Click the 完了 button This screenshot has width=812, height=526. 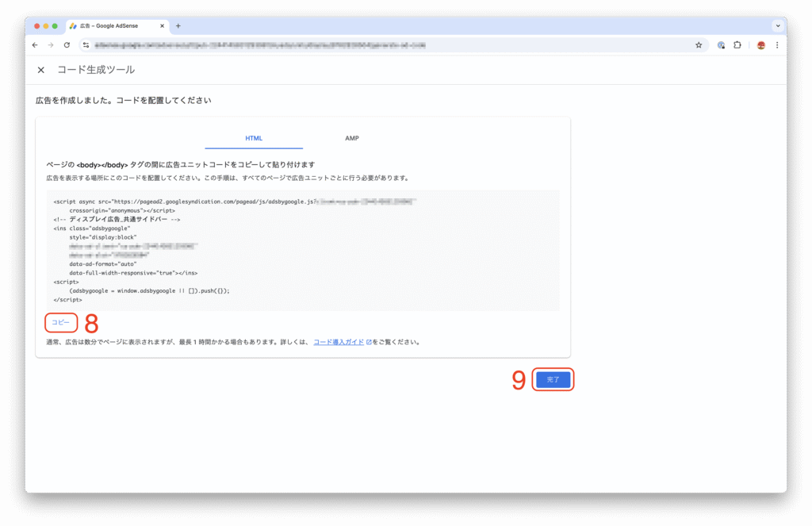553,379
